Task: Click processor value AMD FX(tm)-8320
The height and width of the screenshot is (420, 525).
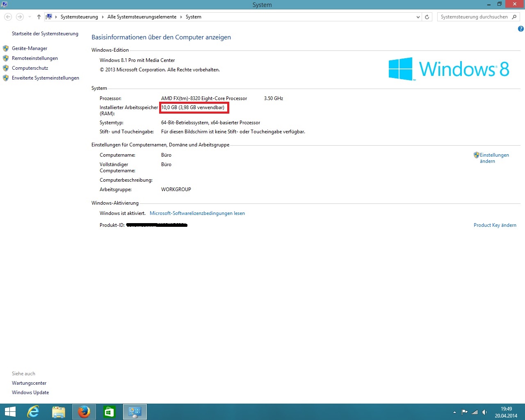Action: click(204, 98)
